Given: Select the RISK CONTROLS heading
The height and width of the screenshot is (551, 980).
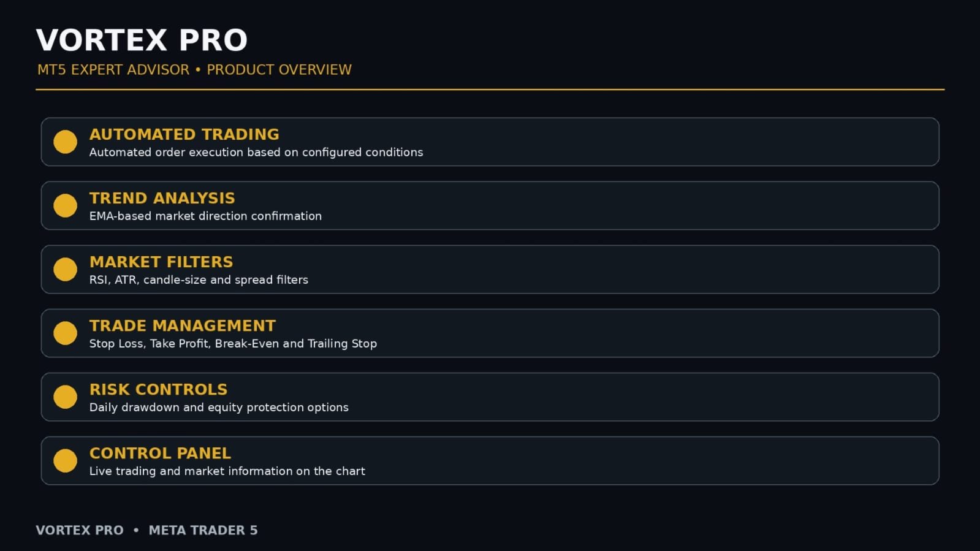Looking at the screenshot, I should 159,389.
